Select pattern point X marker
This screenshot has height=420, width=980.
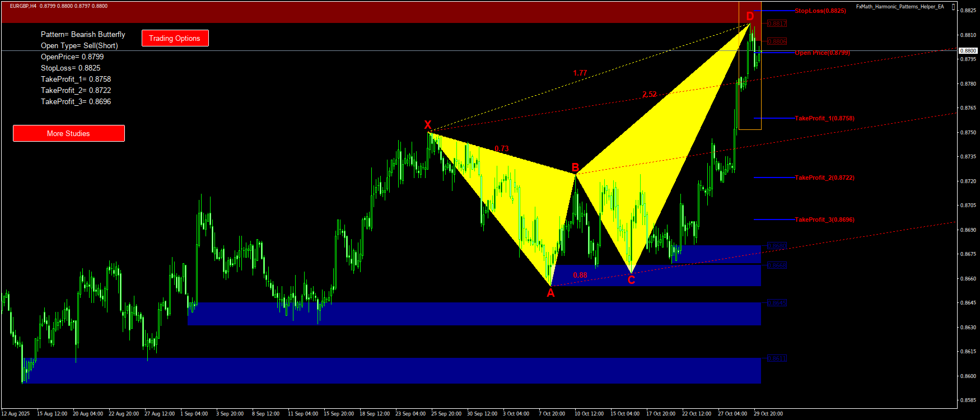coord(428,125)
